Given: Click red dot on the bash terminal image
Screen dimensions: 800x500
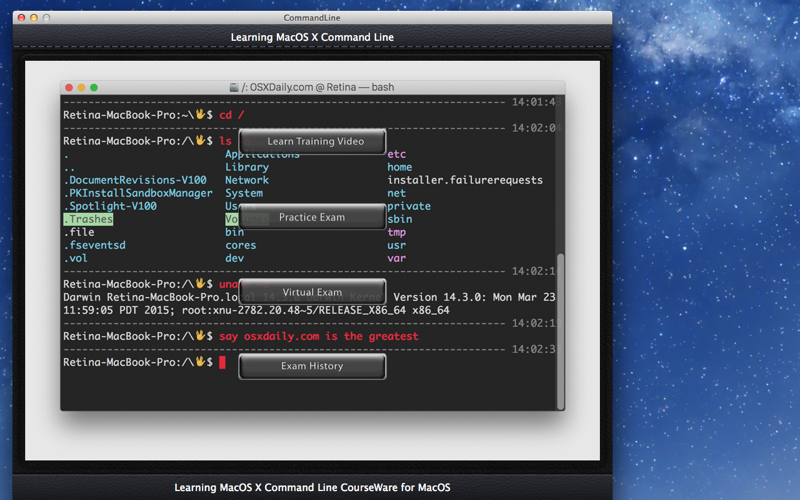Looking at the screenshot, I should [x=69, y=87].
